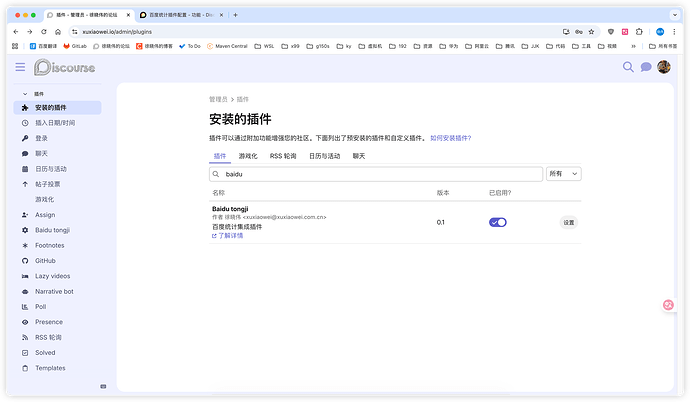Screen dimensions: 690x402
Task: Open the chat bubble icon in header
Action: [646, 67]
